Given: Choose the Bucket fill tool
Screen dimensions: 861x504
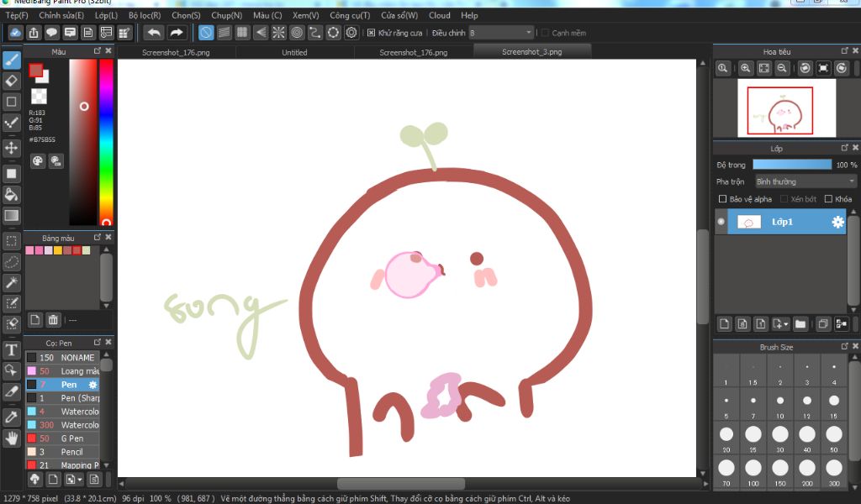Looking at the screenshot, I should 12,194.
